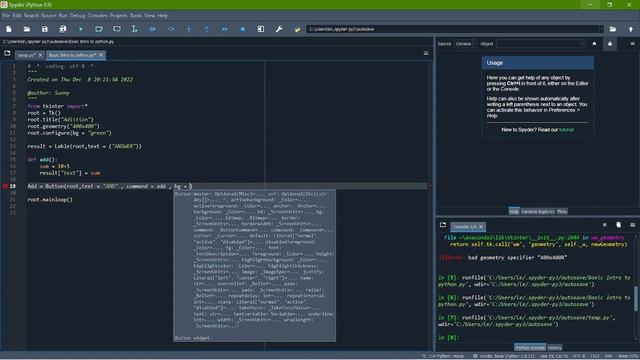Image resolution: width=640 pixels, height=360 pixels.
Task: Switch to the temp.py editor tab
Action: point(27,55)
